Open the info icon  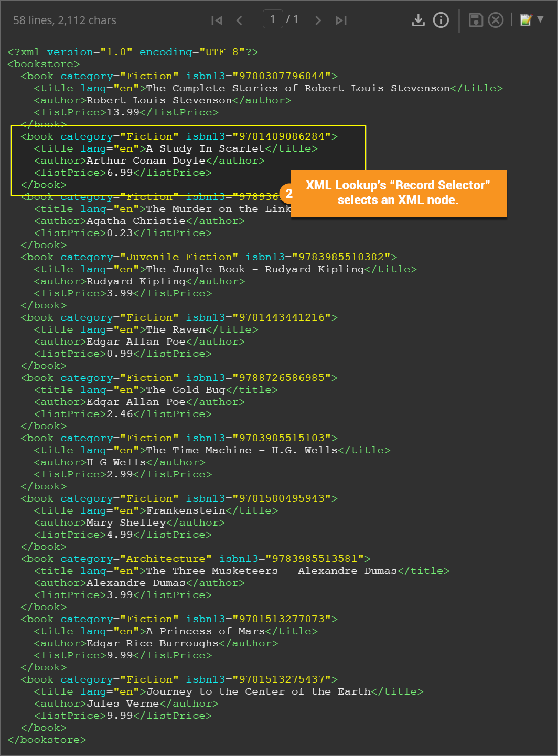[441, 20]
